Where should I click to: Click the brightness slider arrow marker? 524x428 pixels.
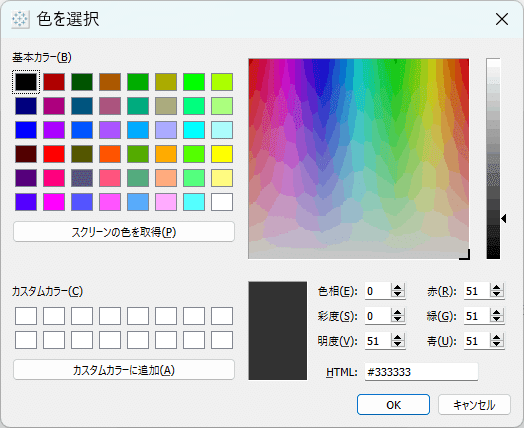tap(504, 219)
